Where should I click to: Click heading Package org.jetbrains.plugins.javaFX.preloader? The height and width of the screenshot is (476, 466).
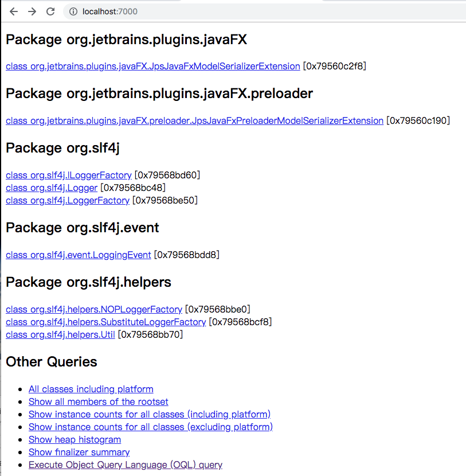(159, 93)
